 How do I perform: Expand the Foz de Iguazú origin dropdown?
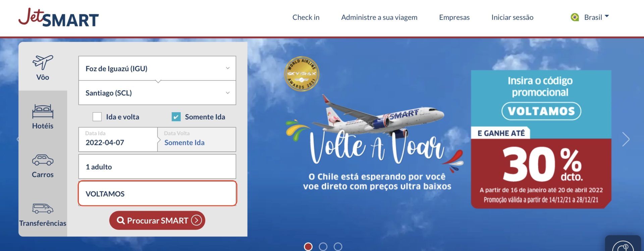pyautogui.click(x=157, y=68)
